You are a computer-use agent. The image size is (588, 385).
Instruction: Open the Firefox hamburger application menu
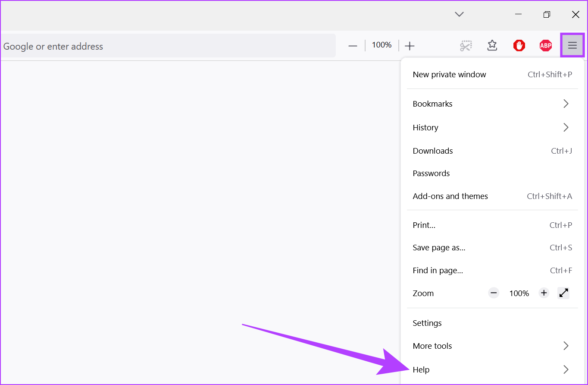point(572,45)
